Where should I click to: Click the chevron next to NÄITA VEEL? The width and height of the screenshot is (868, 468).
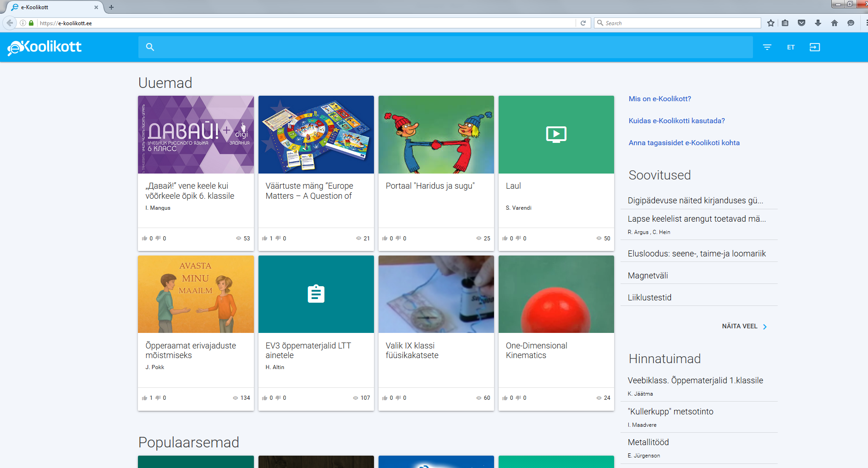point(764,327)
